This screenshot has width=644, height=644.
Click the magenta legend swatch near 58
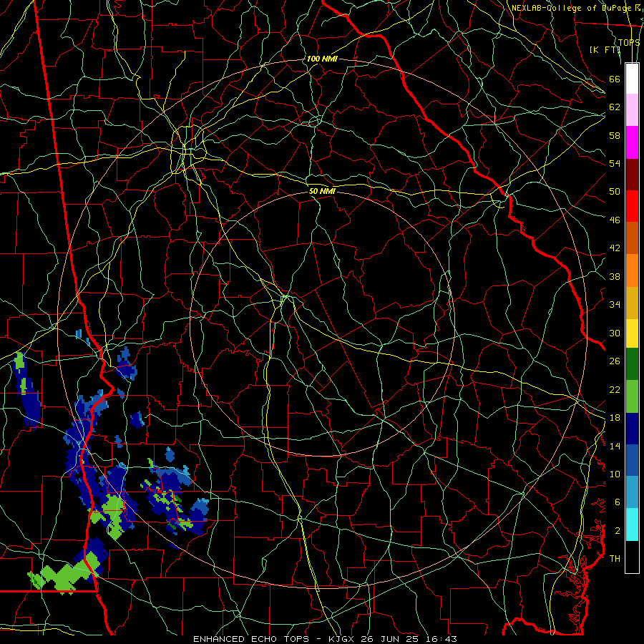(632, 142)
